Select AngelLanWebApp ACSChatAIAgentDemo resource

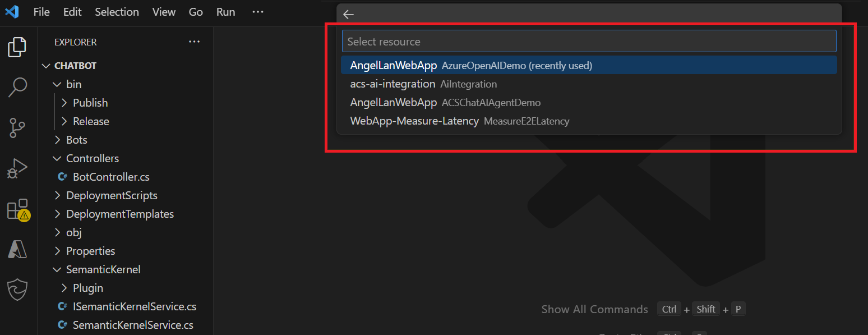589,102
